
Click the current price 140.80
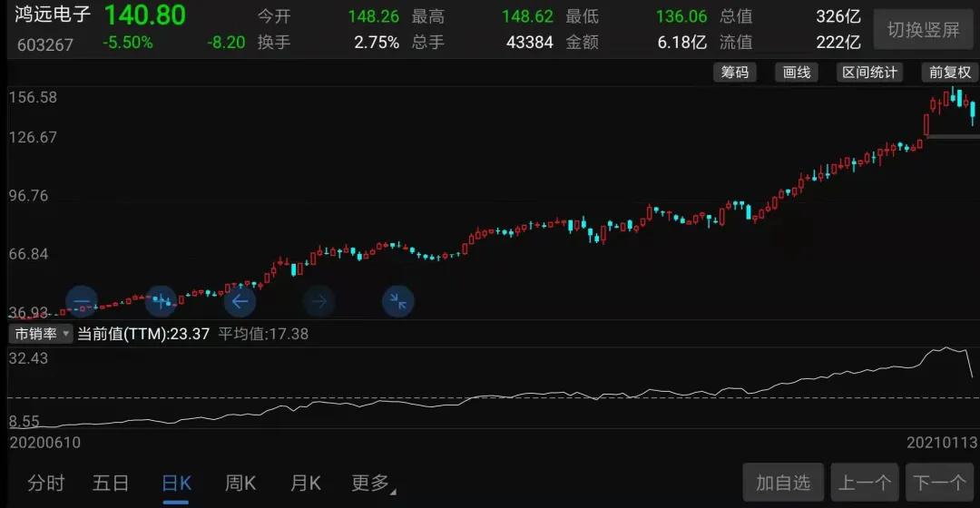pyautogui.click(x=145, y=15)
